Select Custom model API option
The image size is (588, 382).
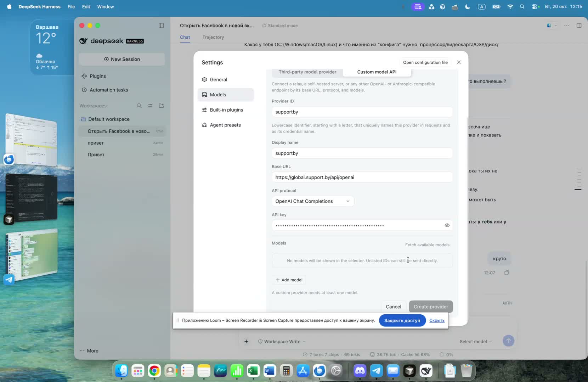377,72
